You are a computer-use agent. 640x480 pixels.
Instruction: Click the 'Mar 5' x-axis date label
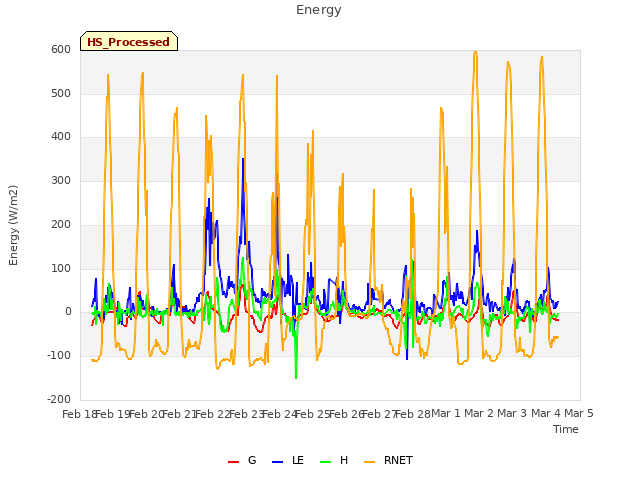(579, 413)
